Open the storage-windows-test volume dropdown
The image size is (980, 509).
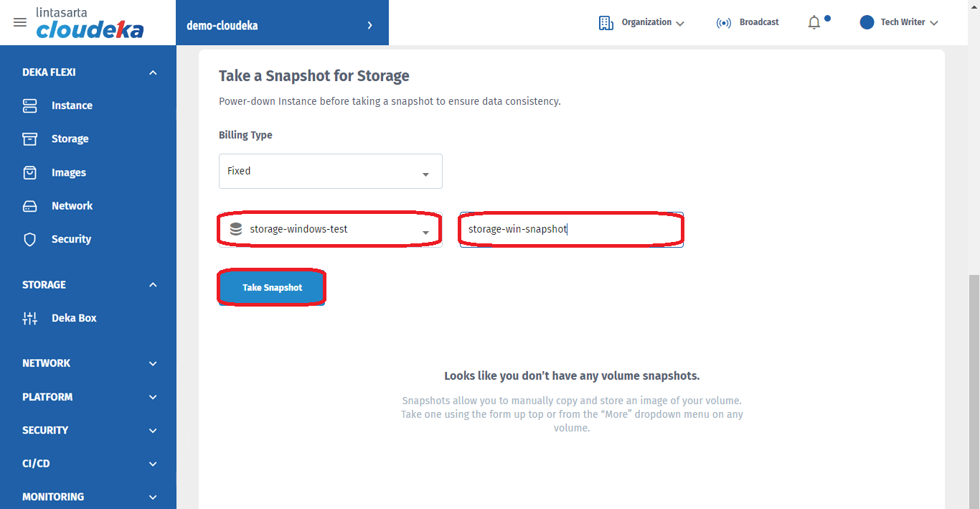tap(330, 230)
